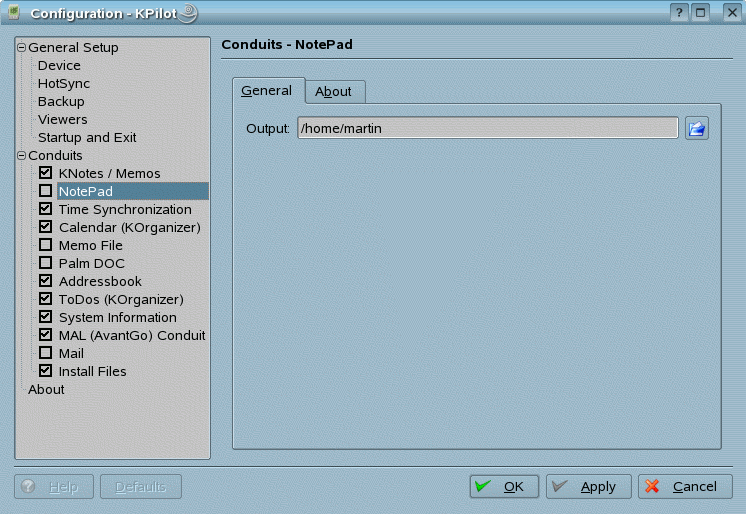Select the KNotes / Memos label

(109, 173)
